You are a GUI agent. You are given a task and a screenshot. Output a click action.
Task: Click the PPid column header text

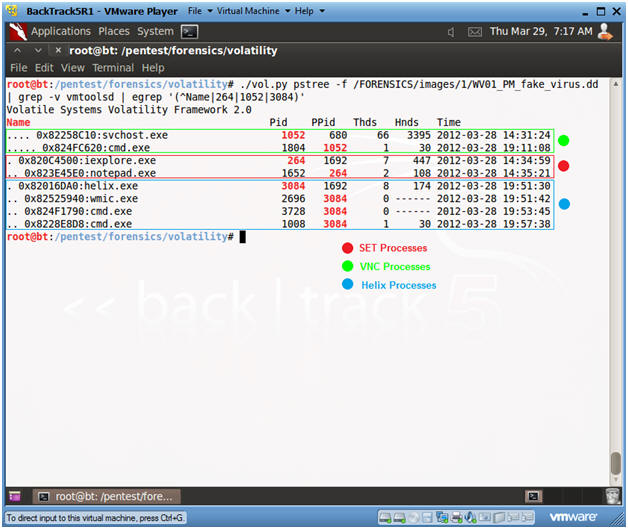[323, 123]
